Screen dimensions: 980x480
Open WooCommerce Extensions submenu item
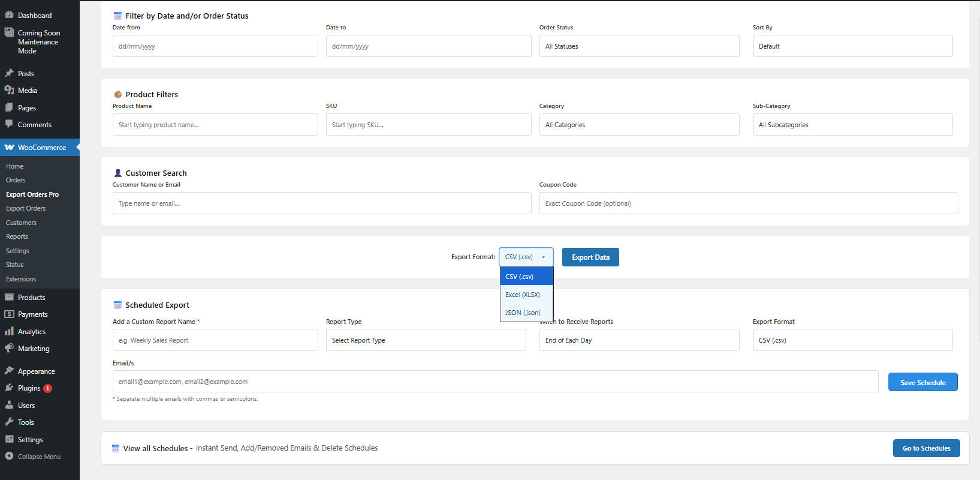click(21, 279)
